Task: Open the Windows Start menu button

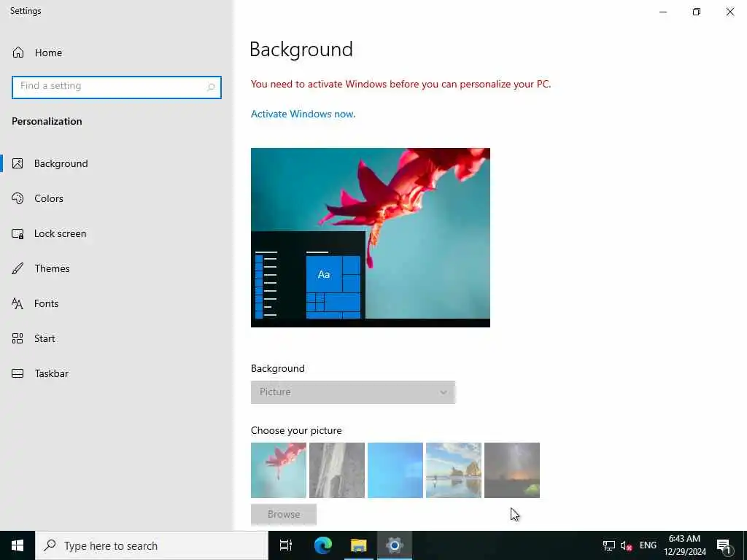Action: [18, 545]
